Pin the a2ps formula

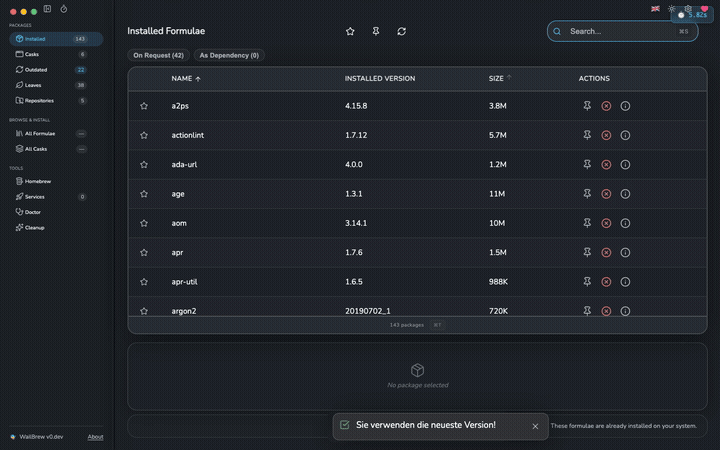tap(587, 106)
